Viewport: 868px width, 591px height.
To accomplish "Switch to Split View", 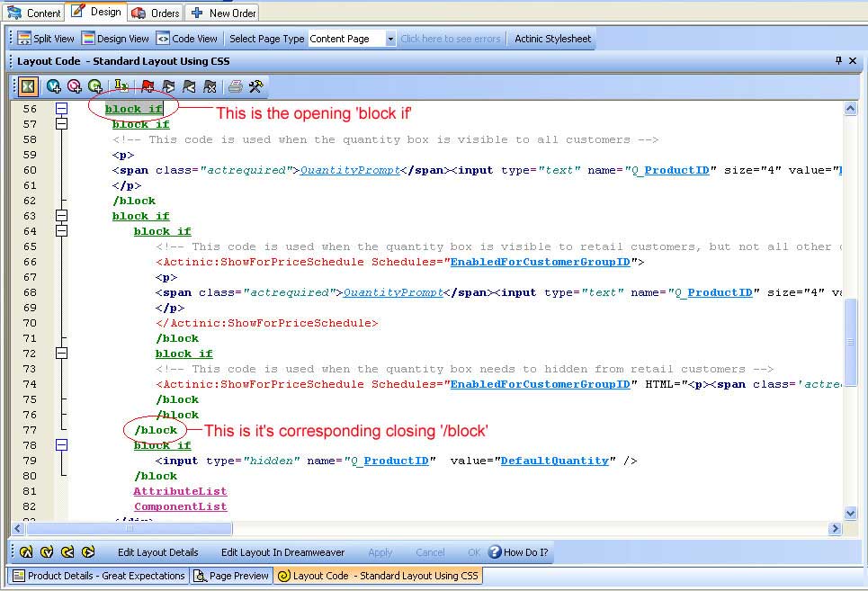I will coord(47,39).
